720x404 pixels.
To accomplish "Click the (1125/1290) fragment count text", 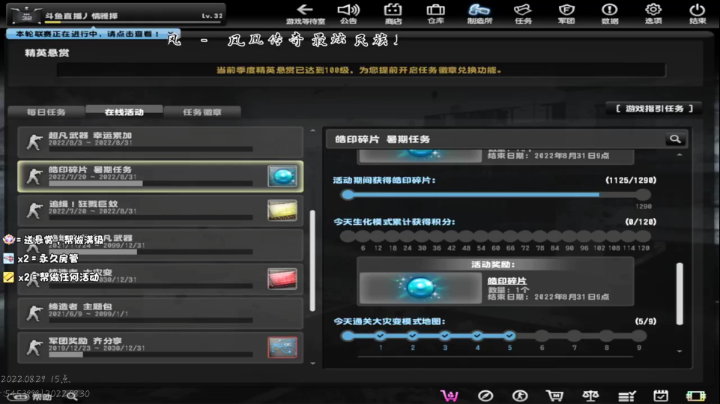I will pyautogui.click(x=631, y=180).
